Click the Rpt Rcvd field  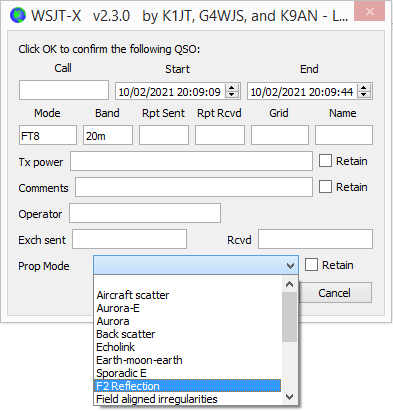point(220,135)
